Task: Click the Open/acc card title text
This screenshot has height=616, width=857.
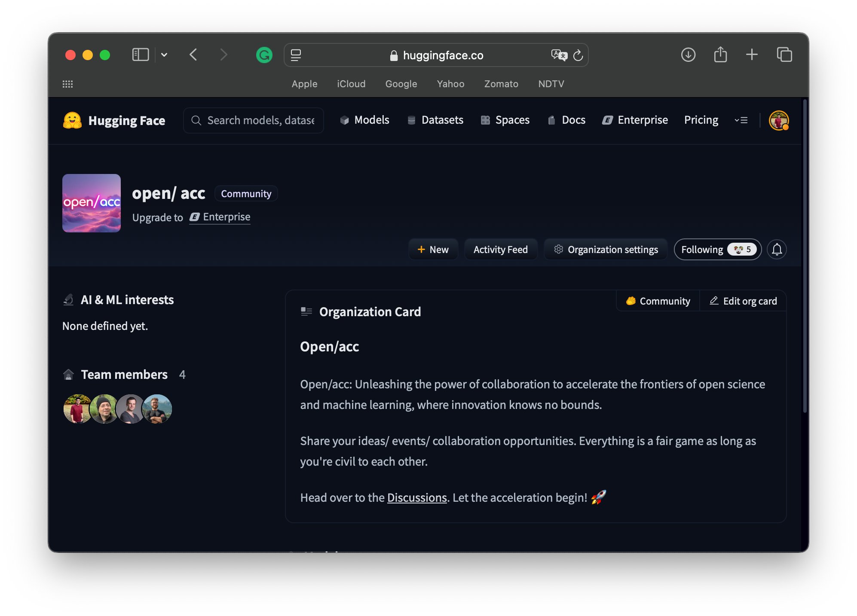Action: click(x=329, y=347)
